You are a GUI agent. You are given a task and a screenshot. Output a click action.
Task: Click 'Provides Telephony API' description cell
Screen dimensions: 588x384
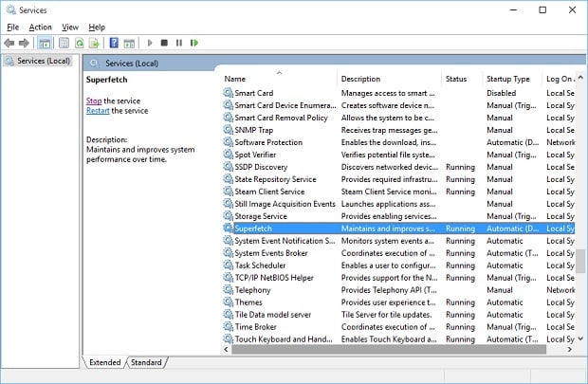click(389, 290)
